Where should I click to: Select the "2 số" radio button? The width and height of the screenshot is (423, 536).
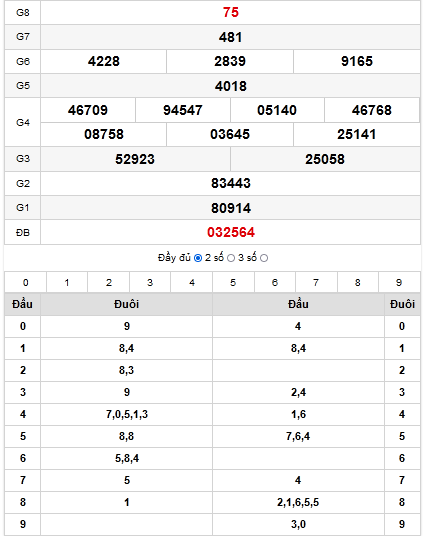231,258
